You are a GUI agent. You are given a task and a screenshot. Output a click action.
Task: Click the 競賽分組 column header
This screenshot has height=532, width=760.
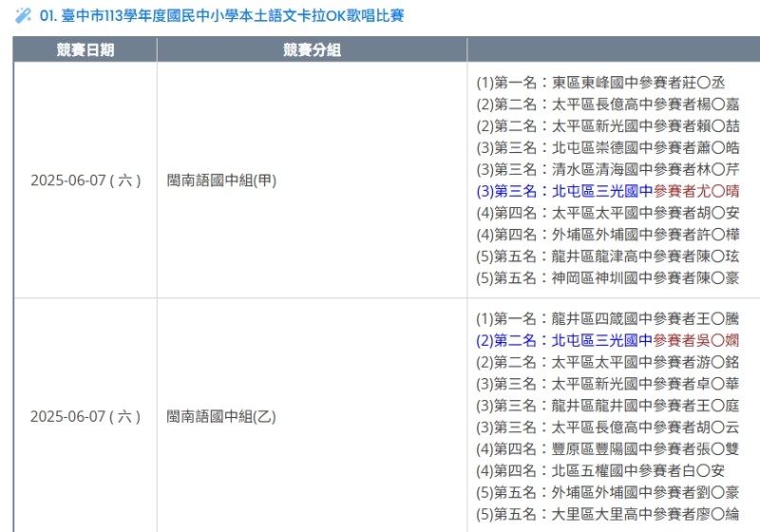click(x=312, y=50)
